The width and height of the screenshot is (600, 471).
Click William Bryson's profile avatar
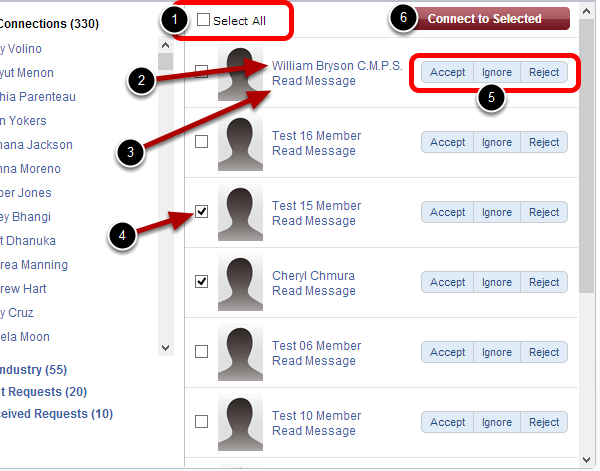[240, 73]
